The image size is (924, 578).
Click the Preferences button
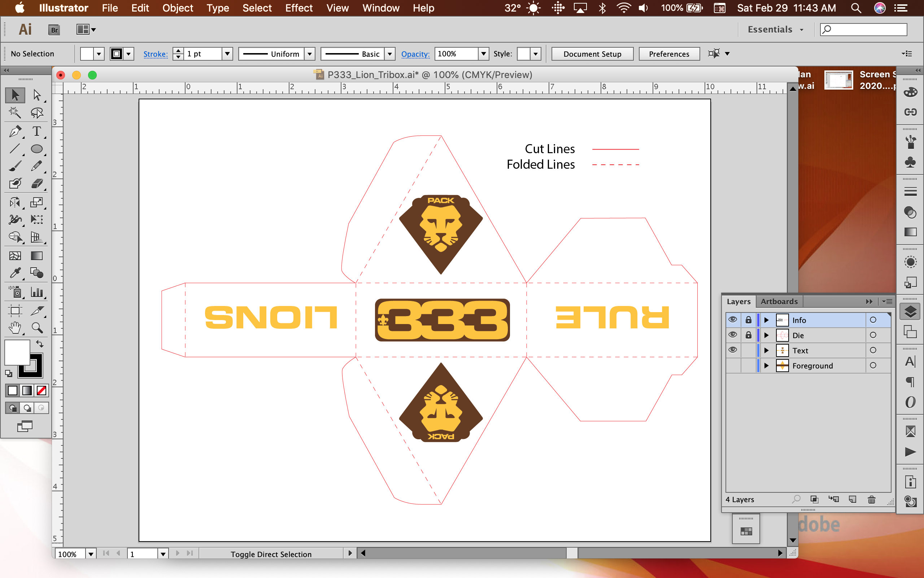coord(669,54)
